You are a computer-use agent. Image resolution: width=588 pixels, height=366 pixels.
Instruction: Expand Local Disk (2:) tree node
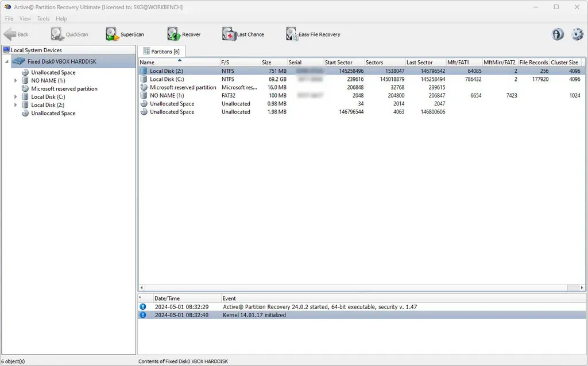coord(16,105)
